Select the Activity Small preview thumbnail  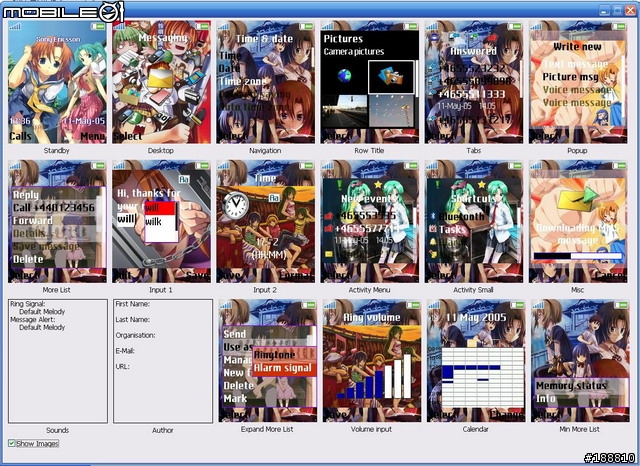474,221
